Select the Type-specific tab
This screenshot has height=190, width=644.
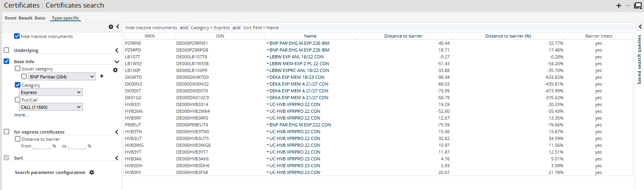pyautogui.click(x=66, y=18)
